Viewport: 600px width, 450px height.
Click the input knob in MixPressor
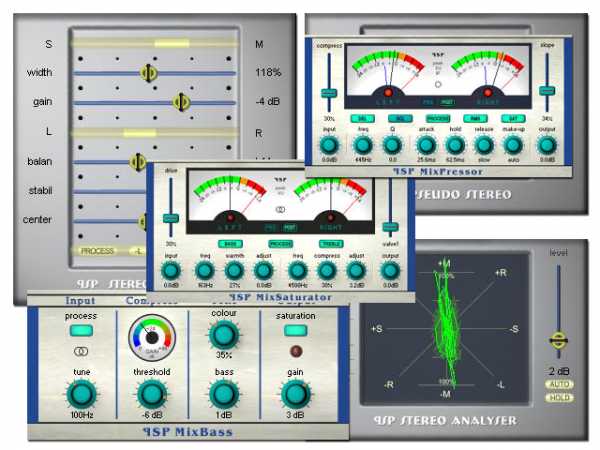329,145
